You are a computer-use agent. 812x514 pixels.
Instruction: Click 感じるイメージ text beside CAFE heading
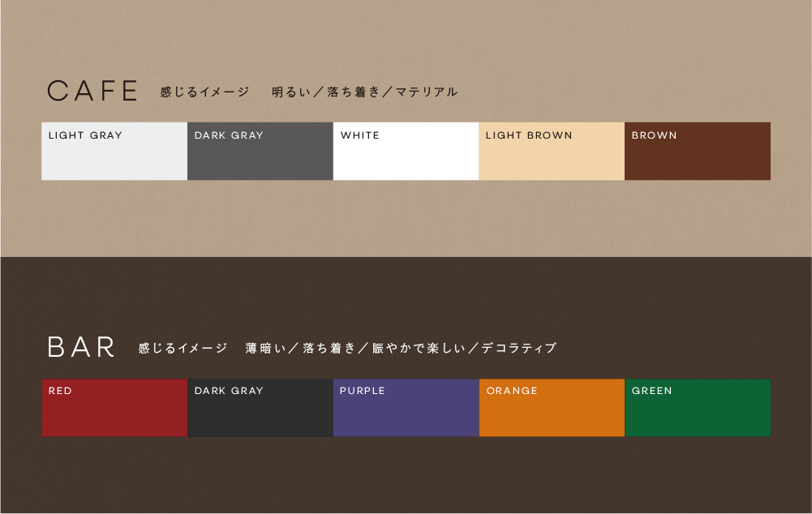(204, 92)
